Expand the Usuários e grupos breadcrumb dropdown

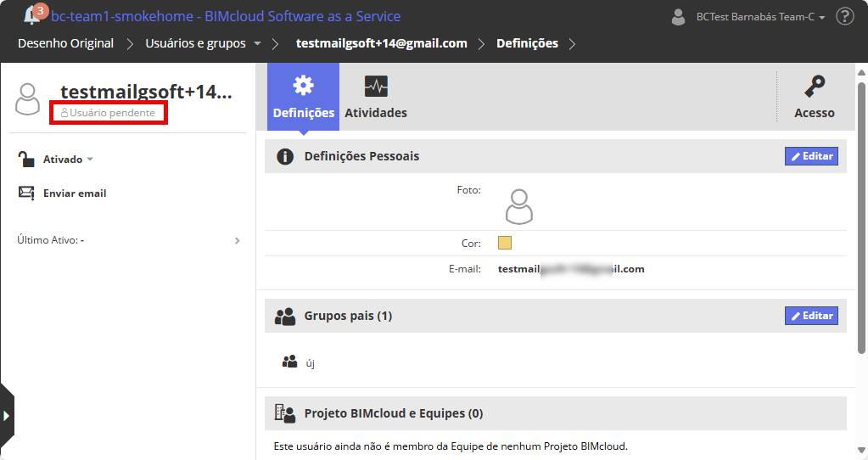pyautogui.click(x=256, y=43)
